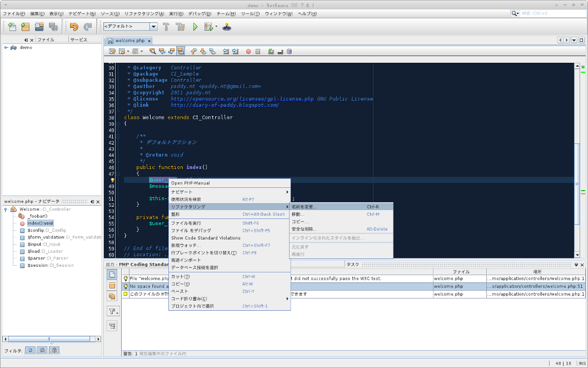Click the Undo arrow icon
The width and height of the screenshot is (588, 368).
point(74,27)
